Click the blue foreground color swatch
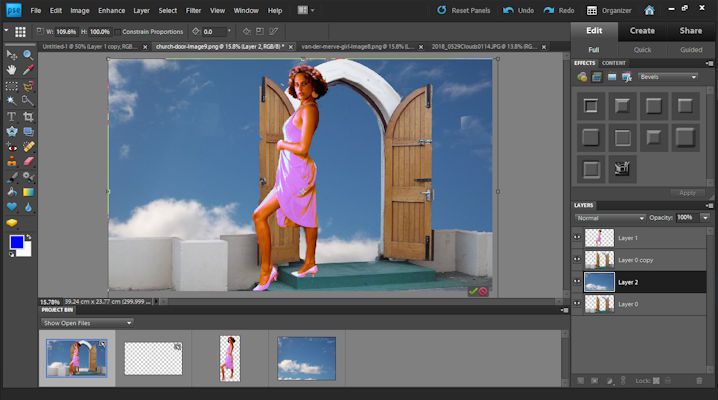The height and width of the screenshot is (400, 718). (15, 243)
